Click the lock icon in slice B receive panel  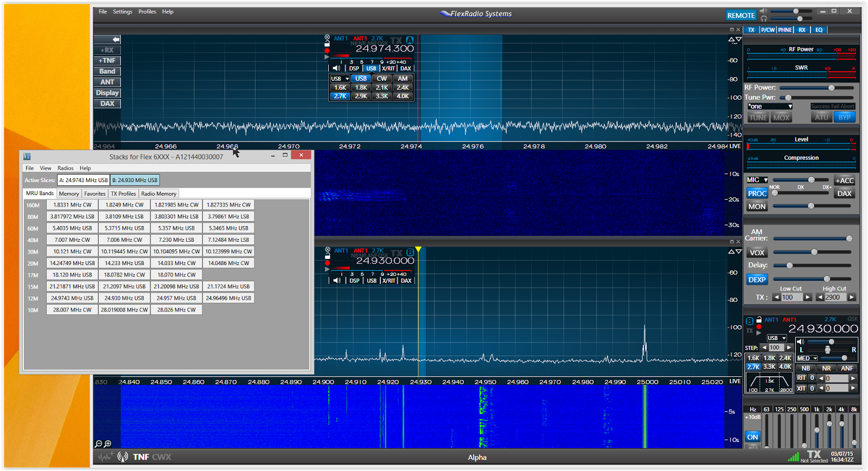pyautogui.click(x=759, y=320)
